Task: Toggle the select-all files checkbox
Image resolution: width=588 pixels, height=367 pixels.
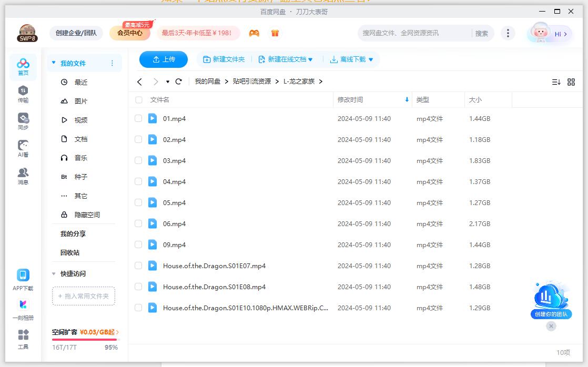Action: (138, 99)
